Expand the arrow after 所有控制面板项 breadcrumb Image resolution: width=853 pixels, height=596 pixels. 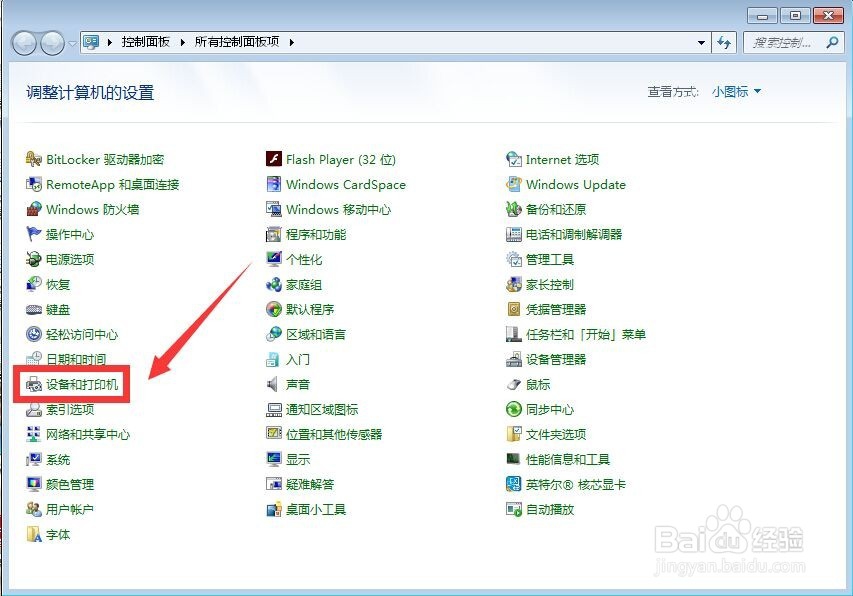[292, 42]
